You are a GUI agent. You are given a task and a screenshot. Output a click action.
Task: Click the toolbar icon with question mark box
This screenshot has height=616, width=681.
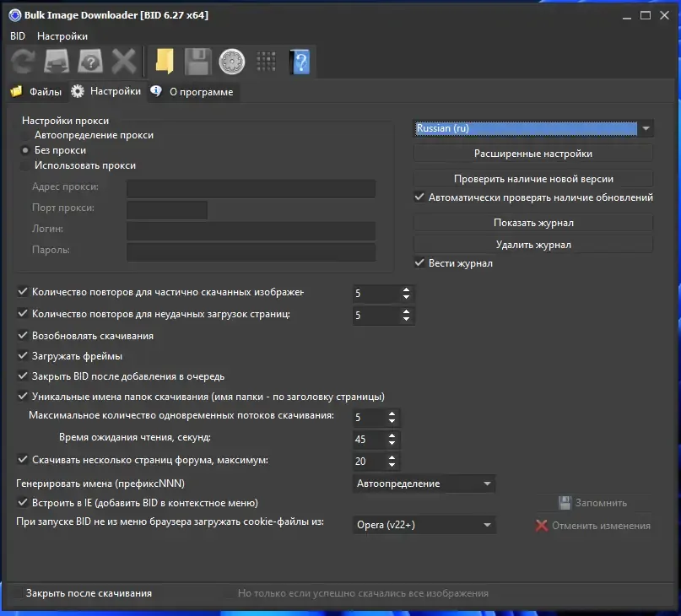click(90, 62)
